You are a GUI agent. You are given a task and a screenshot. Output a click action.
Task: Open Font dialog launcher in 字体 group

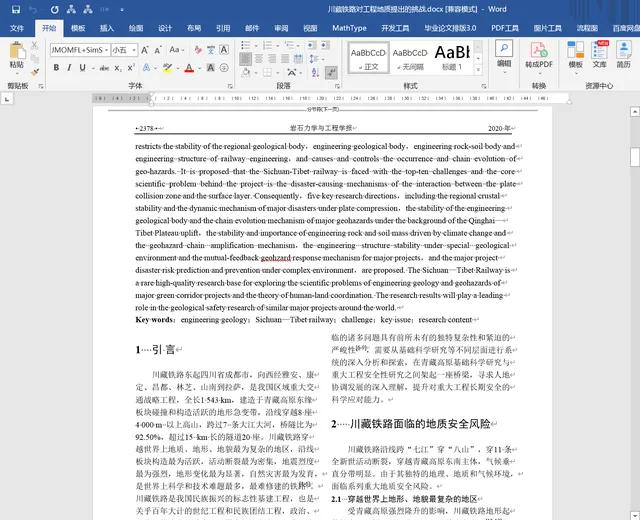pyautogui.click(x=230, y=86)
